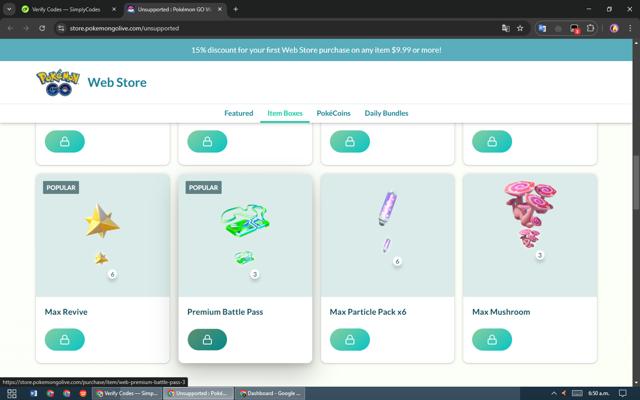
Task: Click the Premium Battle Pass title
Action: click(225, 312)
